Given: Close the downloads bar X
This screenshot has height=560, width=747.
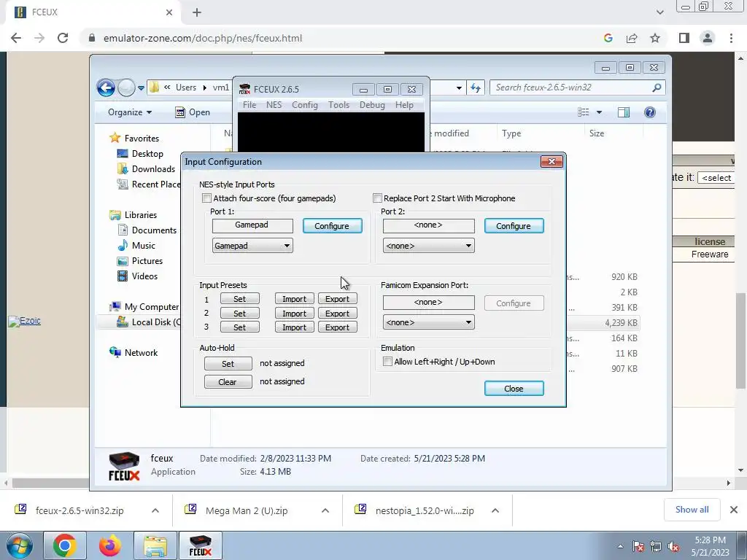Looking at the screenshot, I should 734,510.
